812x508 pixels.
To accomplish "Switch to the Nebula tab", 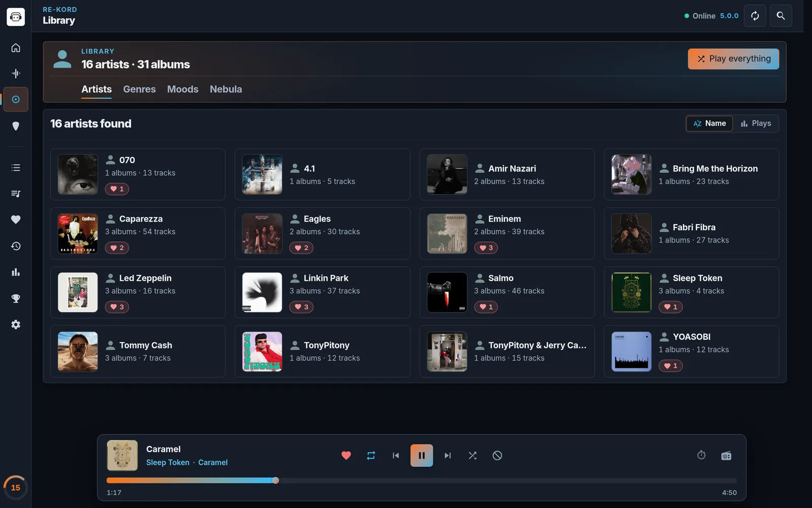I will click(x=226, y=89).
